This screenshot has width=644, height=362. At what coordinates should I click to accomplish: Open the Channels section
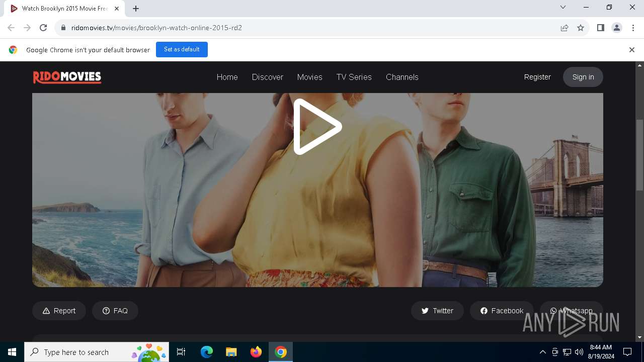pyautogui.click(x=402, y=77)
